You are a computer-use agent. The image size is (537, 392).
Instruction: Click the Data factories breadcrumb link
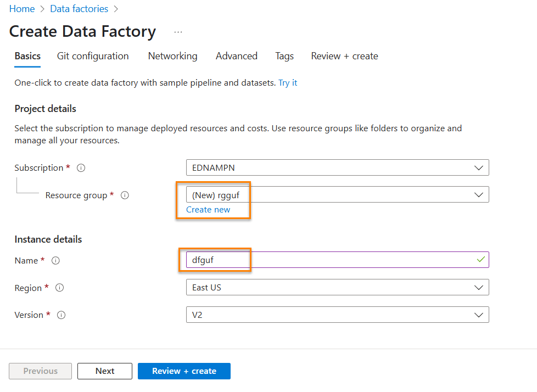point(79,9)
